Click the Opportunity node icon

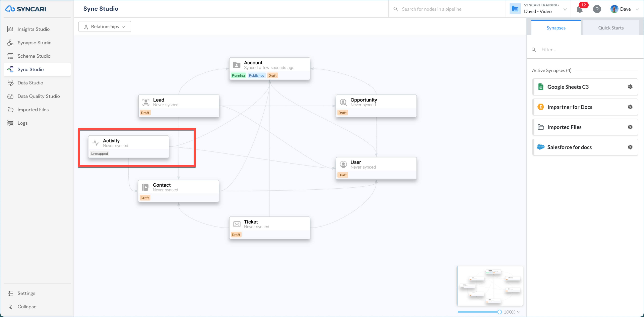343,102
